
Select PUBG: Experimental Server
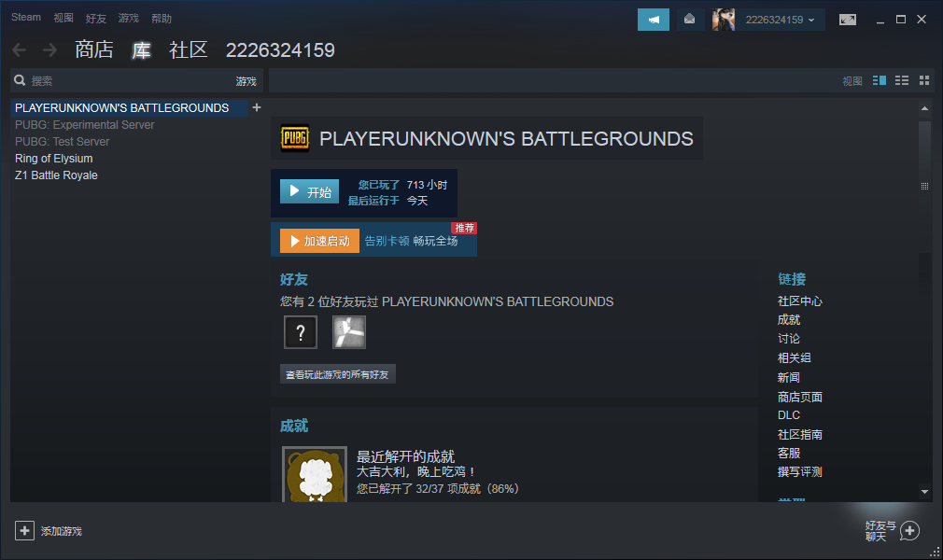85,124
